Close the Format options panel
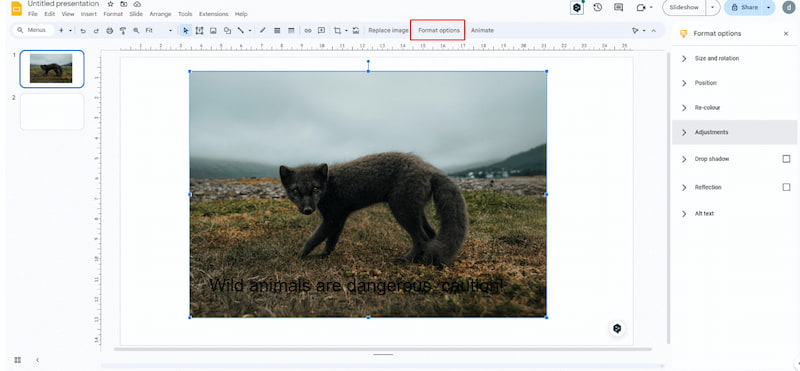Screen dimensions: 800x371 point(786,34)
